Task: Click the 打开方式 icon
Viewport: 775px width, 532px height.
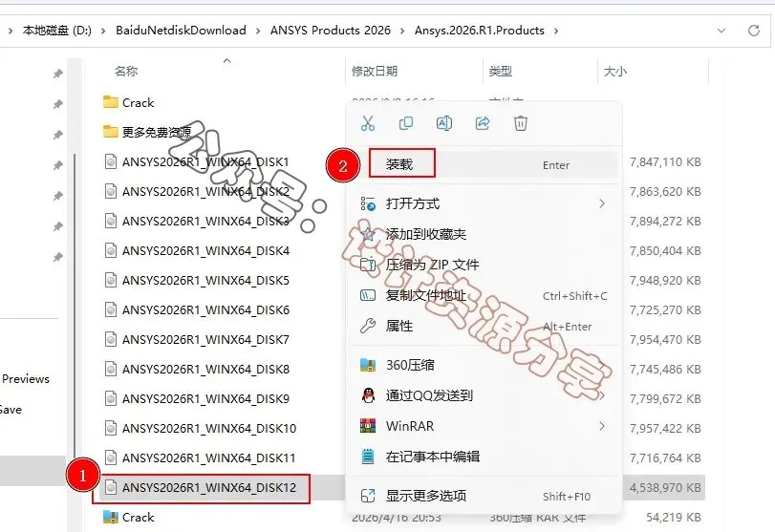Action: point(368,203)
